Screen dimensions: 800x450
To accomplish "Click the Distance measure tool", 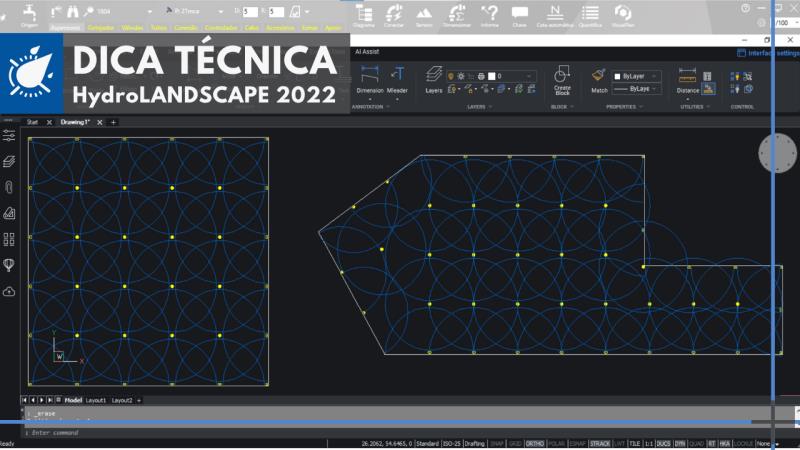I will tap(687, 81).
